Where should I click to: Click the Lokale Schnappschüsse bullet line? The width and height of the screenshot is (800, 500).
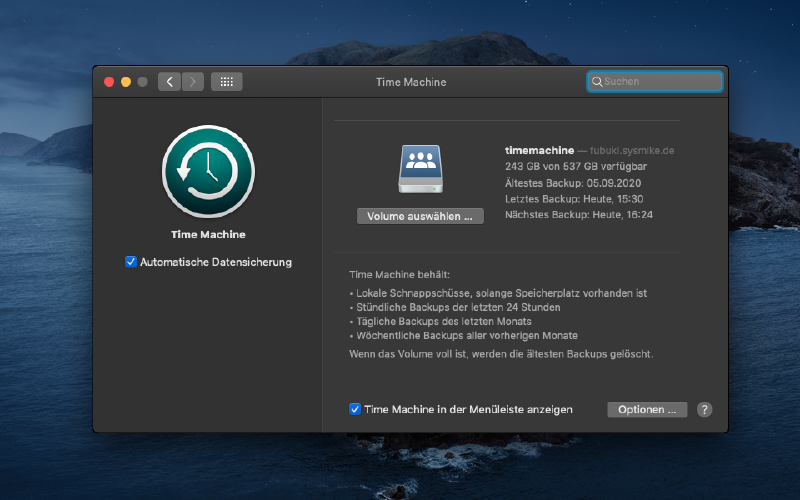(x=498, y=293)
